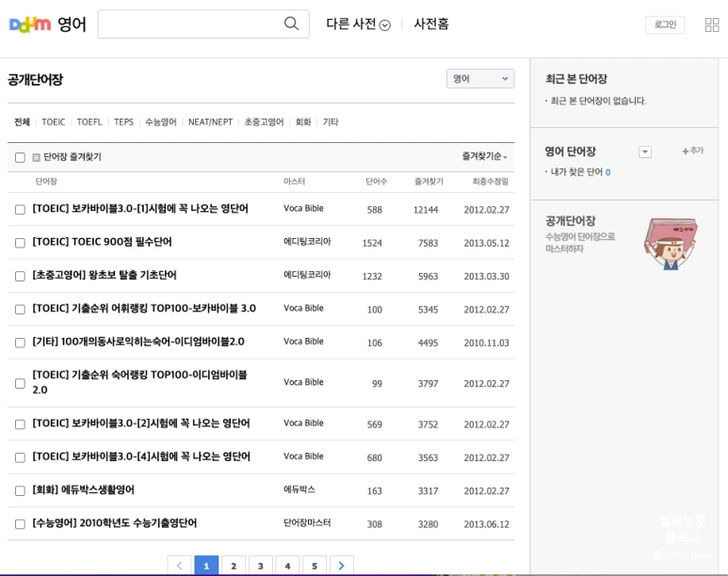Go to previous page arrow
Viewport: 728px width, 576px height.
179,566
